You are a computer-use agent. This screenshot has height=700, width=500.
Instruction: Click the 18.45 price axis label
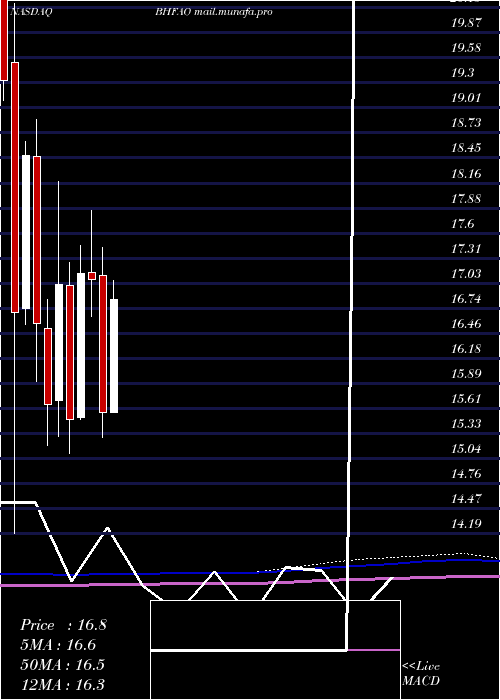pyautogui.click(x=466, y=148)
